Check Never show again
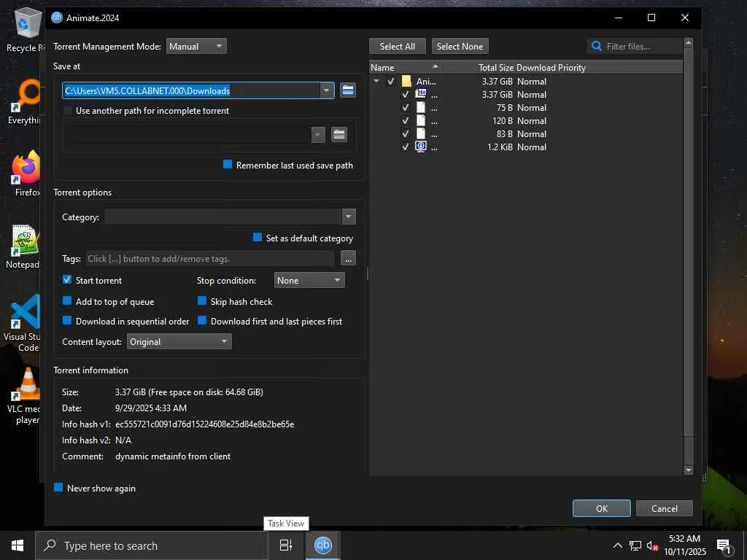The height and width of the screenshot is (560, 747). click(x=58, y=487)
